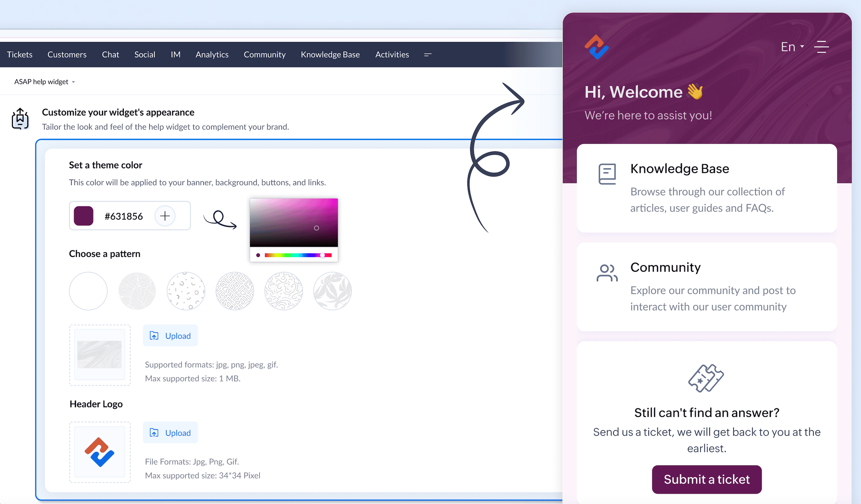
Task: Open the nav bar overflow menu icon
Action: coord(428,55)
